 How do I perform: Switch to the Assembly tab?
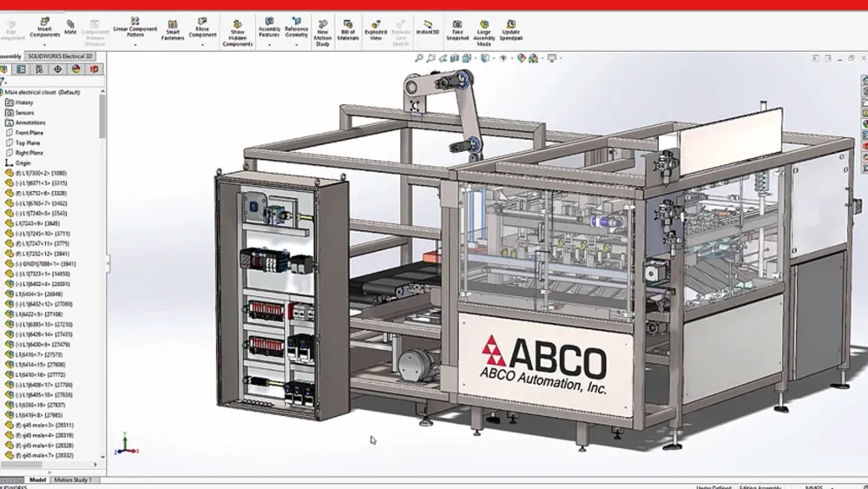[10, 56]
